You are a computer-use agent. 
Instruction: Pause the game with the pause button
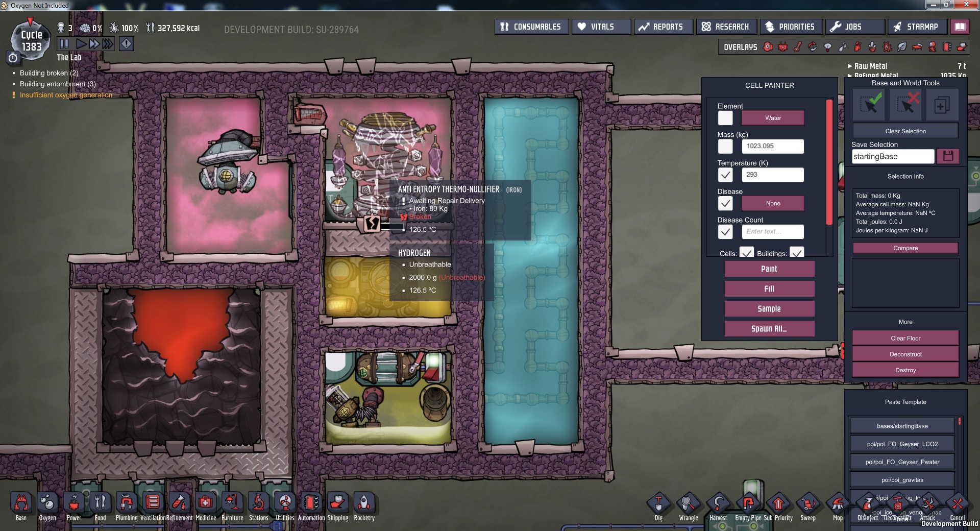point(64,44)
